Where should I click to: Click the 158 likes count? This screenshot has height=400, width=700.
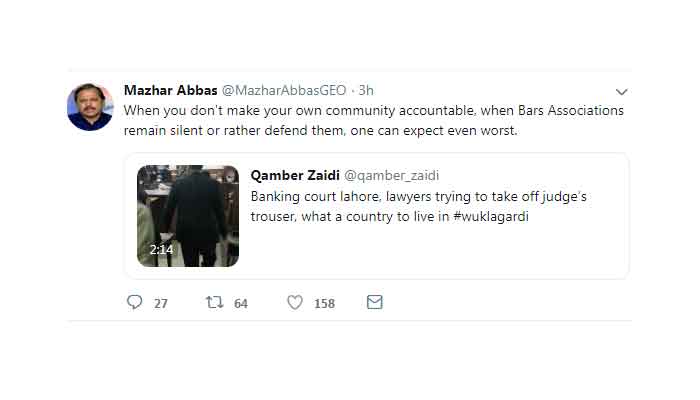point(324,303)
